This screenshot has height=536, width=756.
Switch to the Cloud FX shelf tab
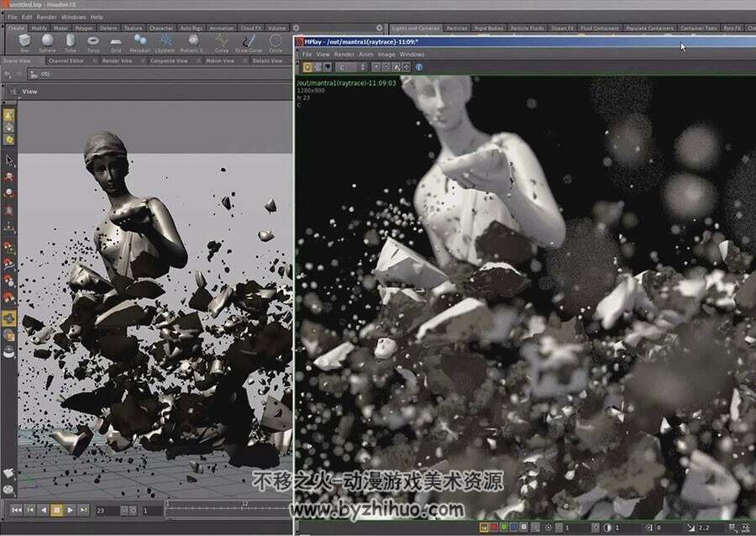[x=250, y=28]
